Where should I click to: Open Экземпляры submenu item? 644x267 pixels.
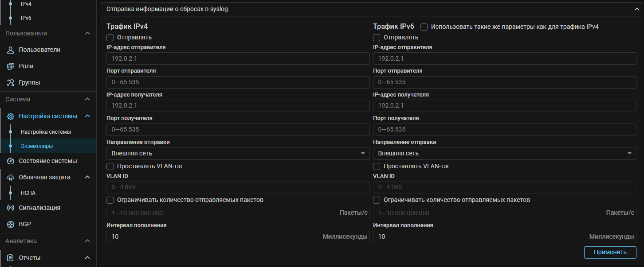[37, 146]
